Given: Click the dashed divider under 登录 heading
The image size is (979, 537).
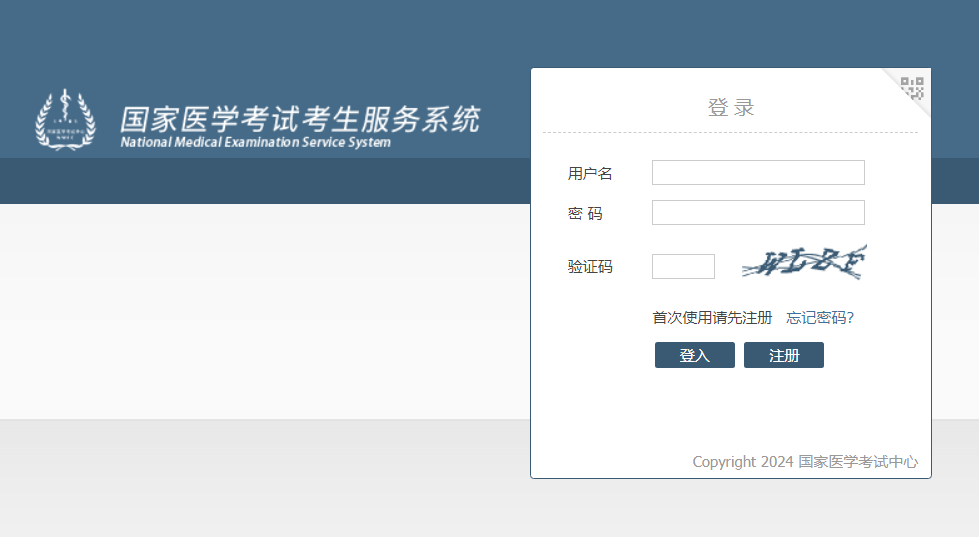Looking at the screenshot, I should (x=730, y=132).
